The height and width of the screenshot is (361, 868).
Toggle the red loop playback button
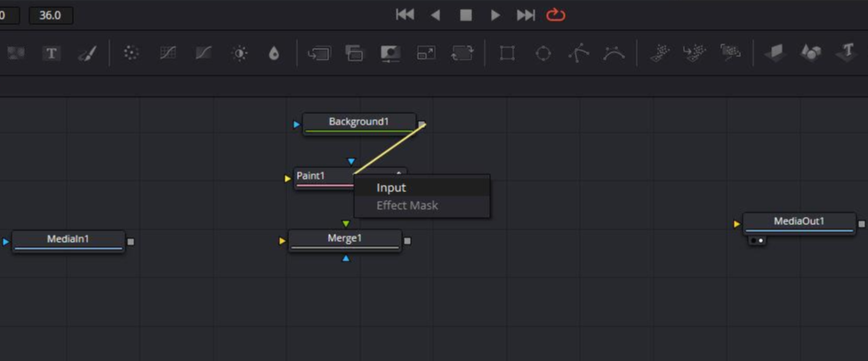coord(556,15)
